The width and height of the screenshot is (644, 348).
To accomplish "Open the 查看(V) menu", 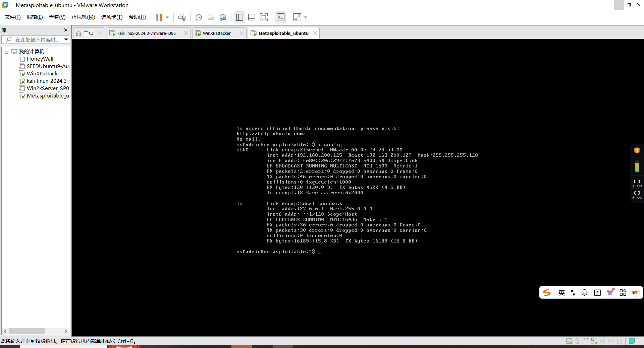I will pos(57,17).
